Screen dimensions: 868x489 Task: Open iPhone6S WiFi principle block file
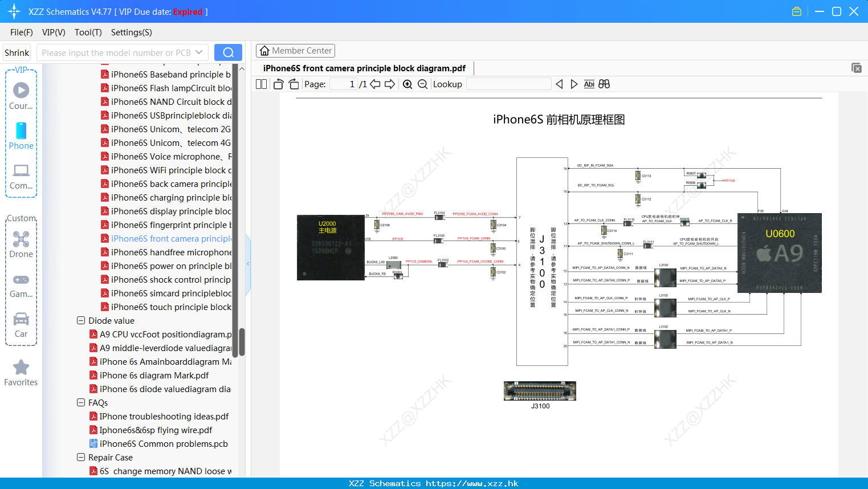click(x=166, y=170)
